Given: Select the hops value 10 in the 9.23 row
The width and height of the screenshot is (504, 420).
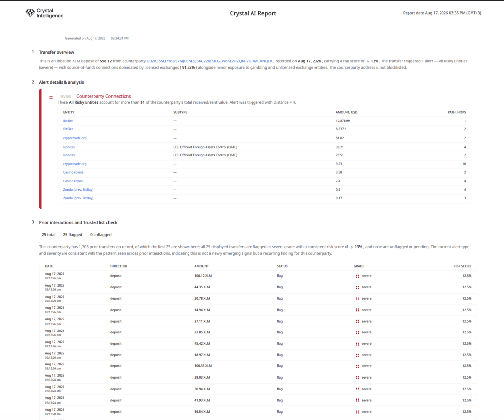Looking at the screenshot, I should click(464, 164).
